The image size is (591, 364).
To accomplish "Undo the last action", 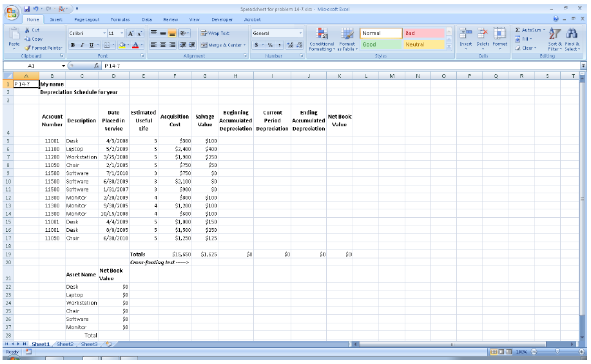I will 36,8.
